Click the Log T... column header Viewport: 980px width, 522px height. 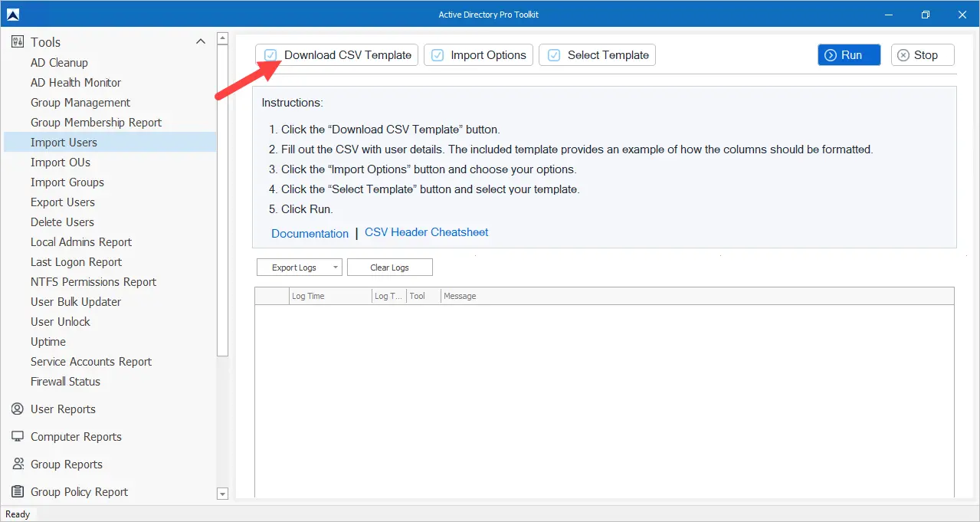click(389, 296)
